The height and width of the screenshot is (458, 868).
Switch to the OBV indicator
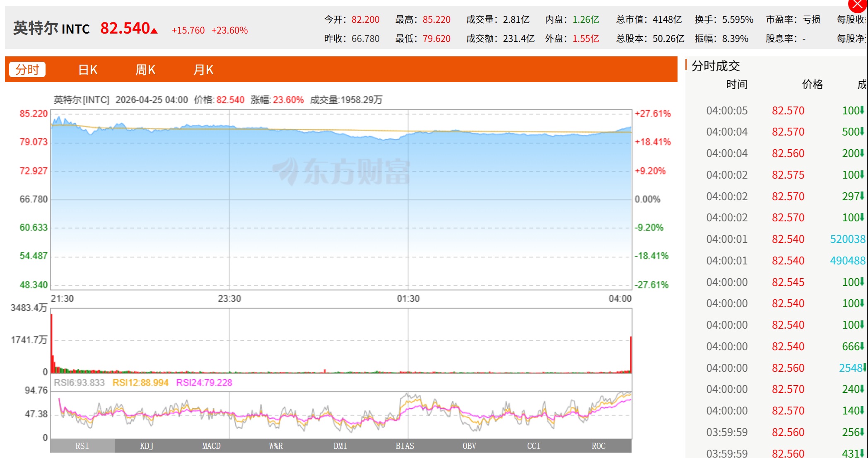(469, 446)
